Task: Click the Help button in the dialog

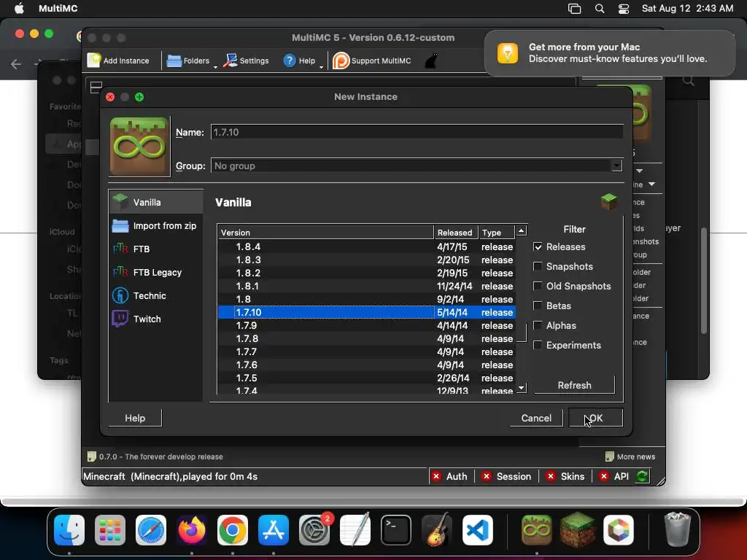Action: (135, 418)
